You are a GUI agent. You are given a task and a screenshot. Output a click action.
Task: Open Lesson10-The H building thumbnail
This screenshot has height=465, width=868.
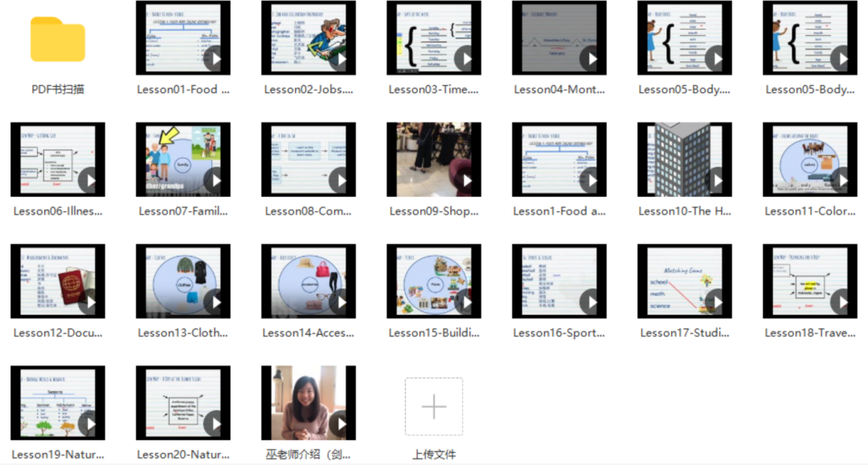(685, 160)
